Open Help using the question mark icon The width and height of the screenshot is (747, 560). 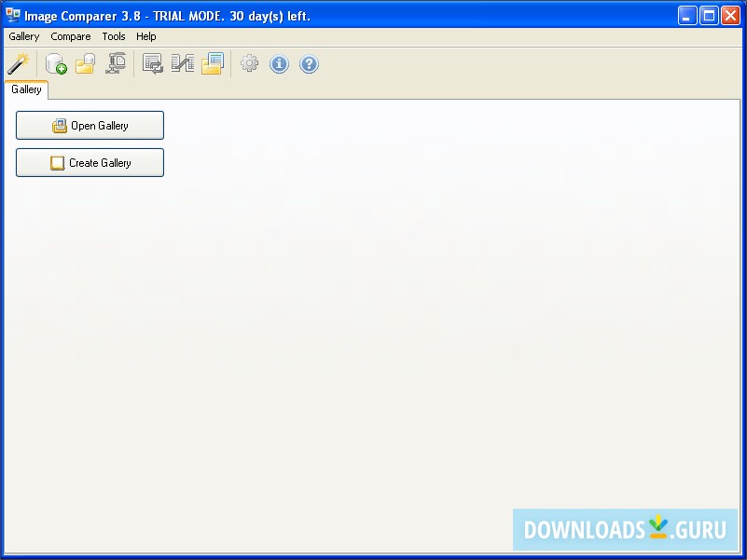pyautogui.click(x=309, y=63)
